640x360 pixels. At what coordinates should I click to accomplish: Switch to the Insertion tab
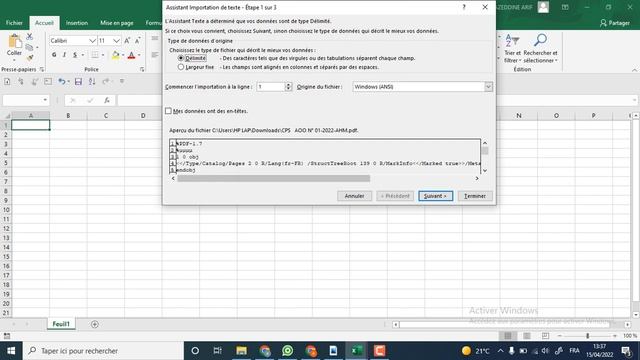(77, 23)
